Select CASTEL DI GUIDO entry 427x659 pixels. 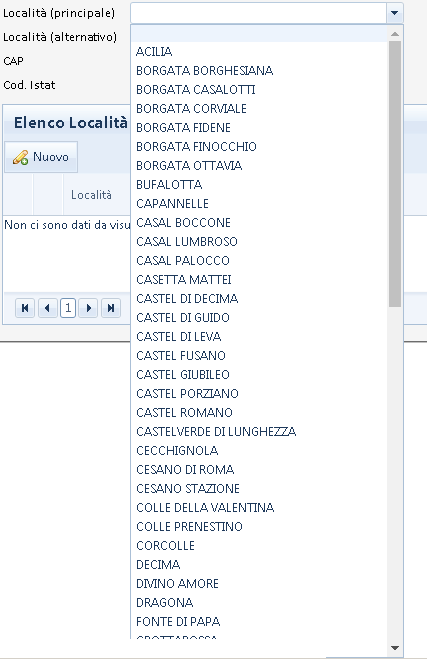[259, 317]
